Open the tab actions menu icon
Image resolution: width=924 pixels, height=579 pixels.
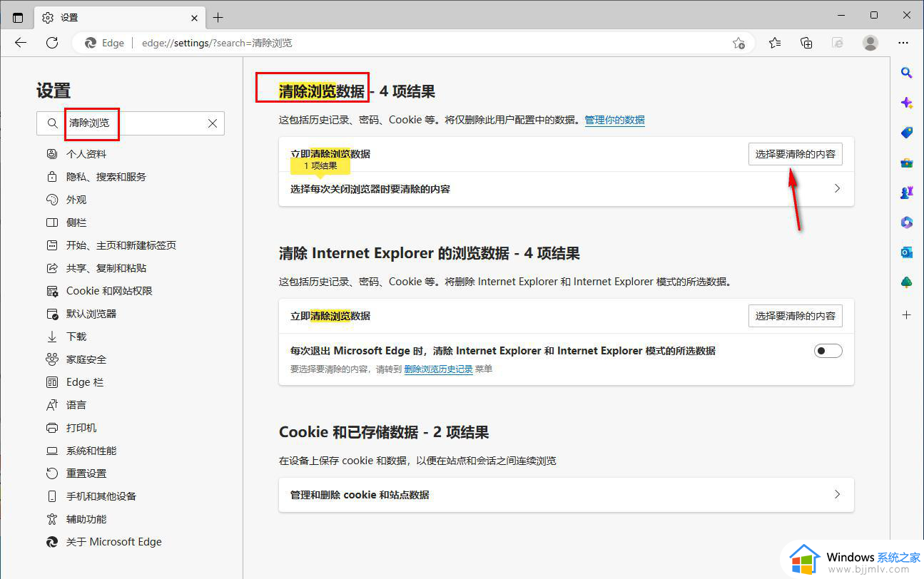(x=18, y=17)
